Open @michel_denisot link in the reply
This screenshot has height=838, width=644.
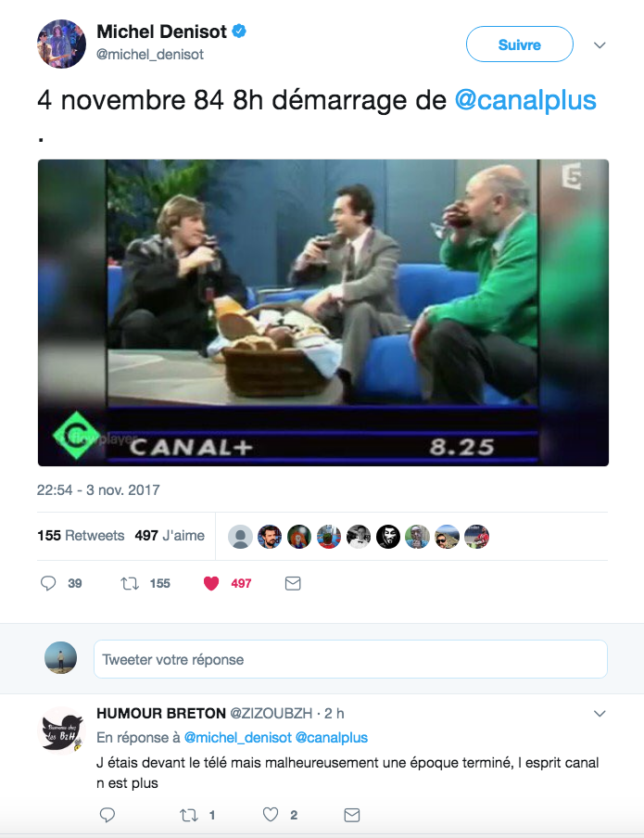pyautogui.click(x=238, y=738)
